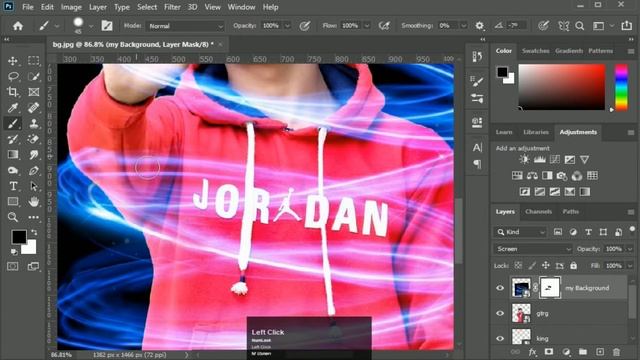Click the Search magnifier icon top right

[x=580, y=26]
